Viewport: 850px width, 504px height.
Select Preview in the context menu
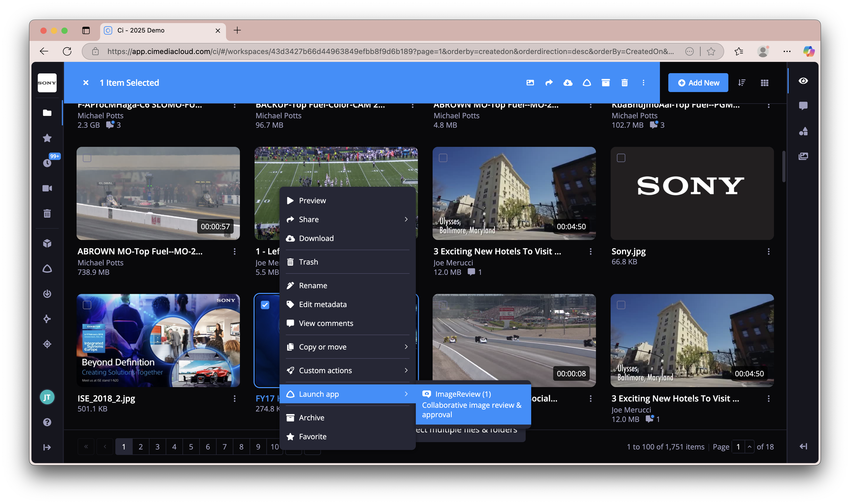tap(348, 200)
